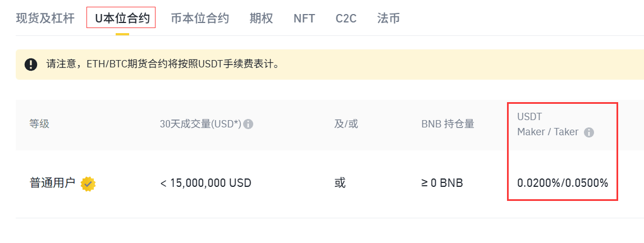Click the warning exclamation icon in notice banner
The height and width of the screenshot is (243, 644).
[31, 65]
